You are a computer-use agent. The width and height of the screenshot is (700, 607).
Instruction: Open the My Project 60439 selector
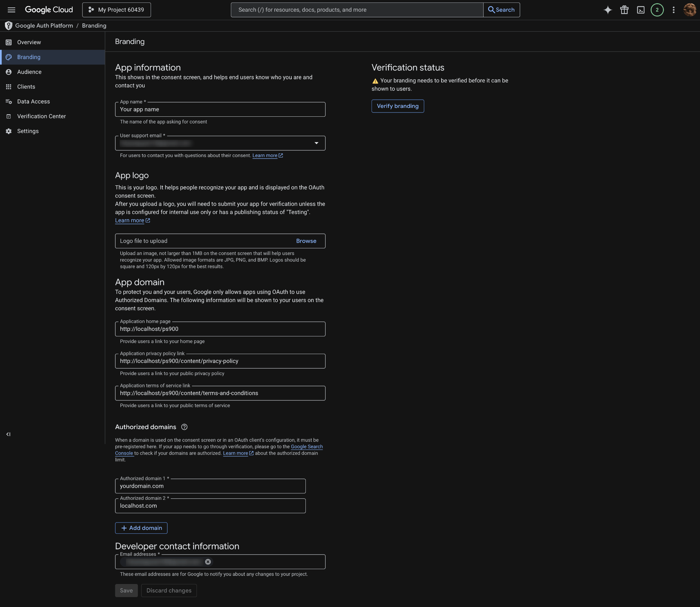pyautogui.click(x=116, y=10)
